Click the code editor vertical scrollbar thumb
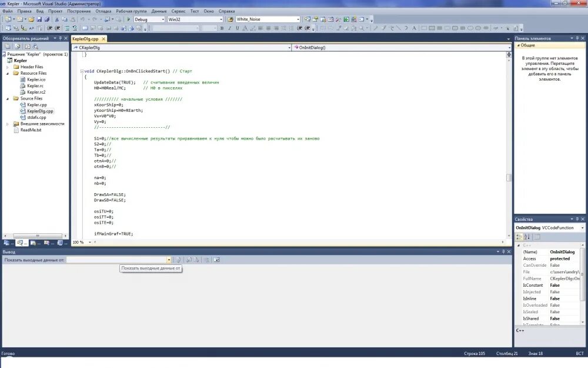The height and width of the screenshot is (368, 588). pos(509,178)
